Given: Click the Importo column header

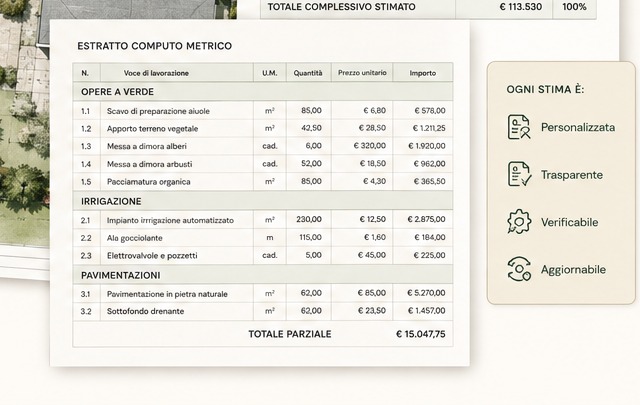Looking at the screenshot, I should pos(422,73).
